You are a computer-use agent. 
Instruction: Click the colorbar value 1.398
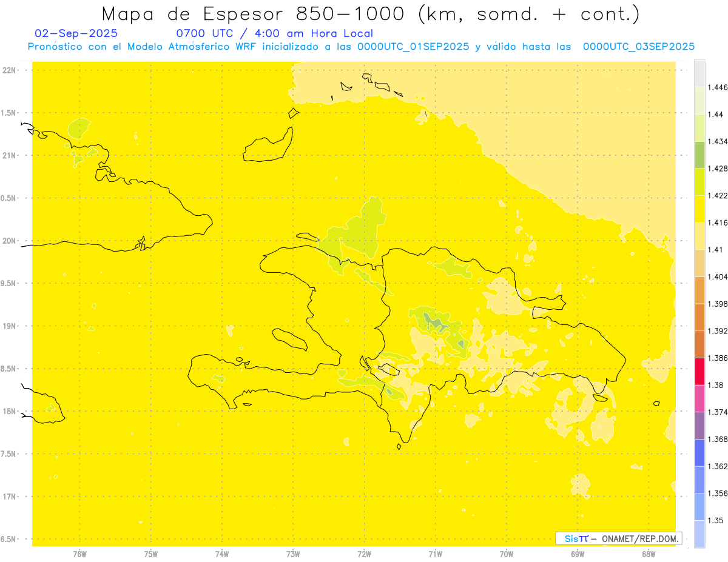point(716,304)
